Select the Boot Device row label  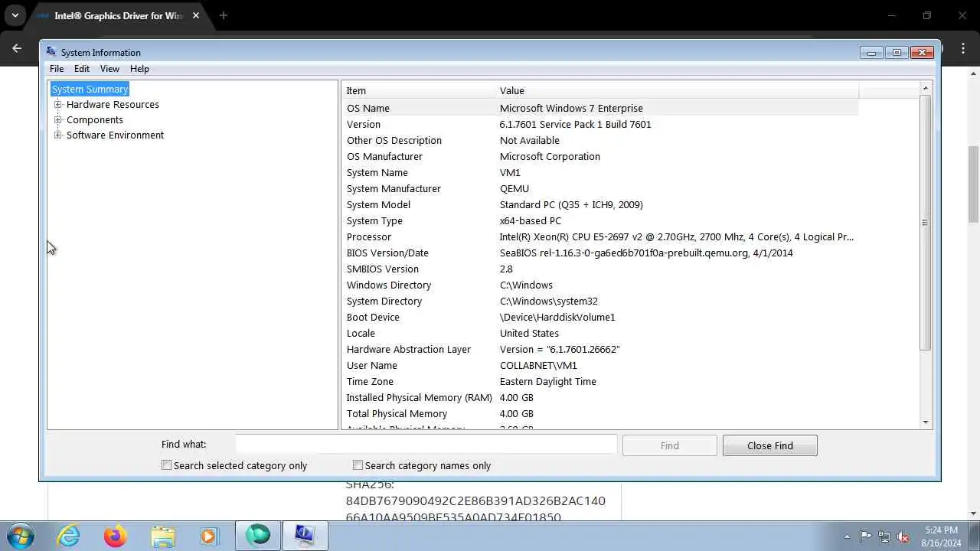point(373,317)
